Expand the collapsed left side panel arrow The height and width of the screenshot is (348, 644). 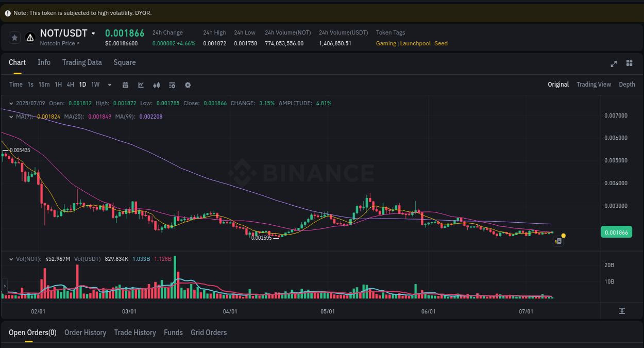point(4,286)
